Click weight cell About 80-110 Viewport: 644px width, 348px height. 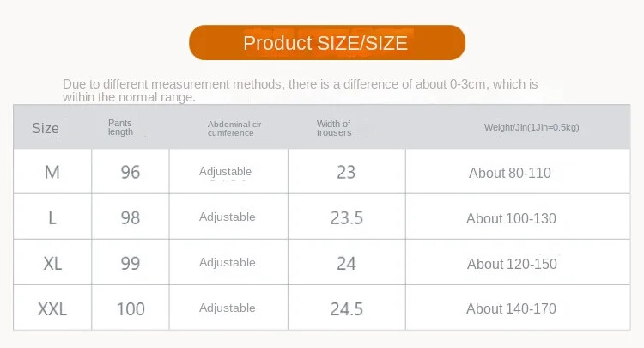coord(510,173)
